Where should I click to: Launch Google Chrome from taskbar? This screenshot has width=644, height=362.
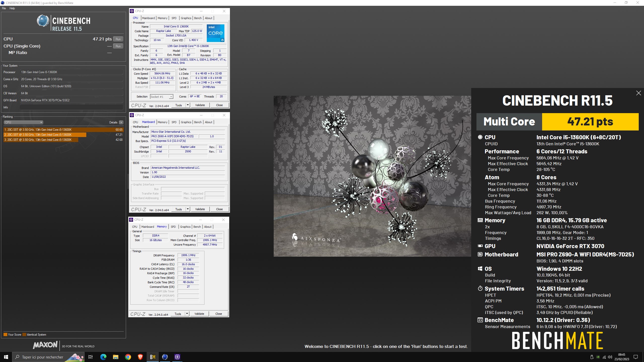pyautogui.click(x=128, y=357)
